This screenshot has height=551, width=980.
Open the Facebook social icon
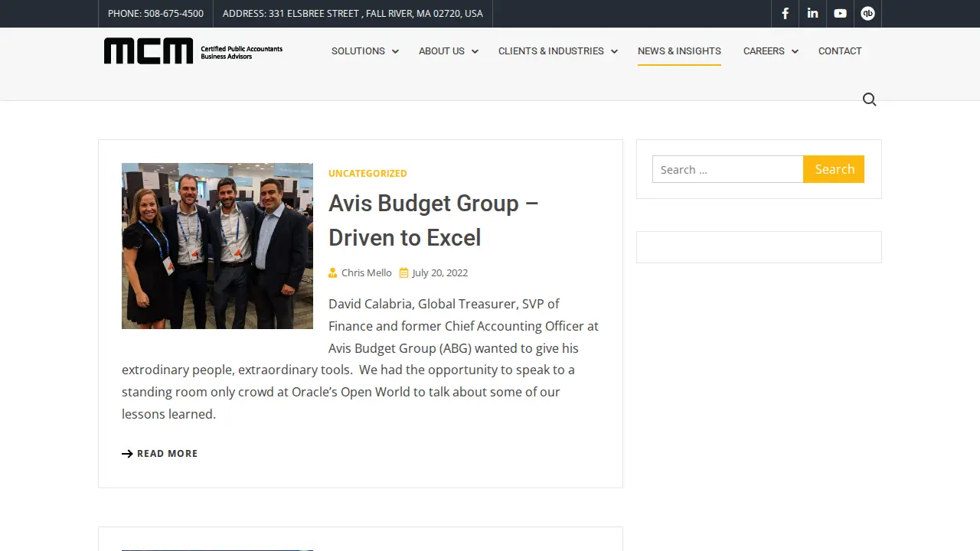click(785, 13)
